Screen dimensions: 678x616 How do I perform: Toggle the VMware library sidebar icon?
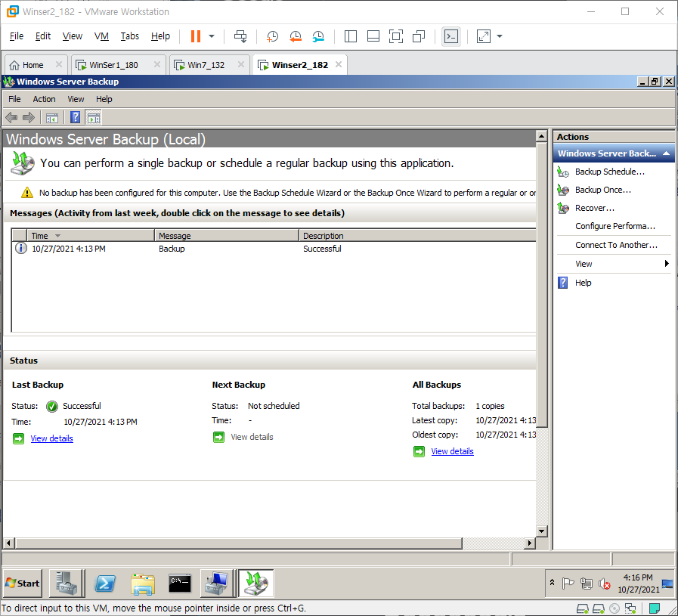pyautogui.click(x=351, y=36)
